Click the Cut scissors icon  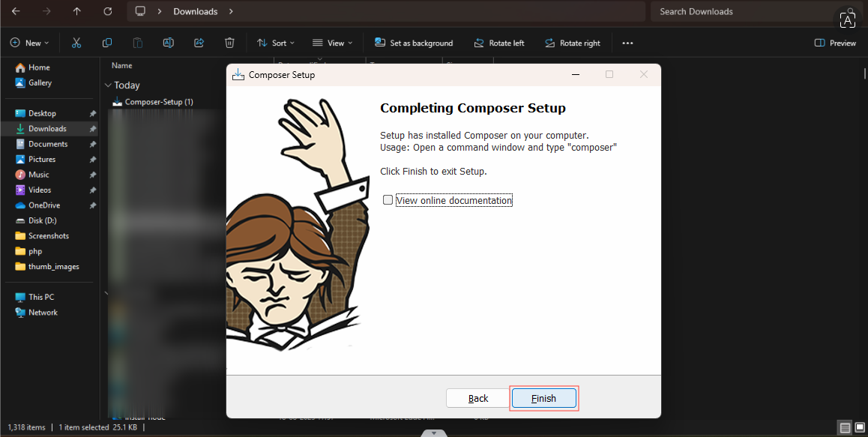click(76, 43)
